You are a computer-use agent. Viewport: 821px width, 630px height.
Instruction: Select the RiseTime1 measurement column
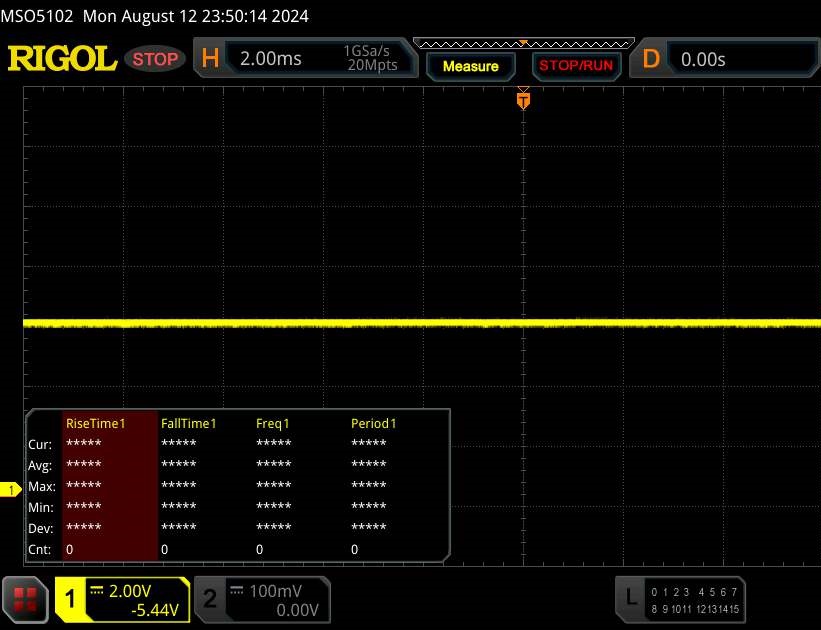95,423
